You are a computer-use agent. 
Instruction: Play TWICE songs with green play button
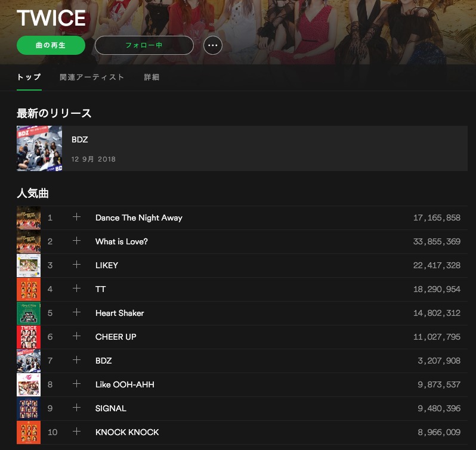coord(51,45)
